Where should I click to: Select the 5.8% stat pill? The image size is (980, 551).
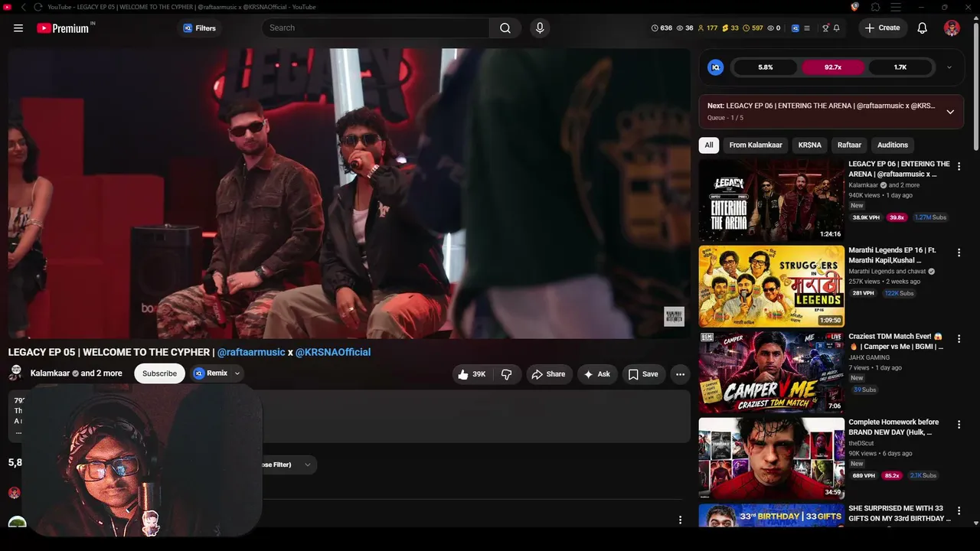click(766, 67)
